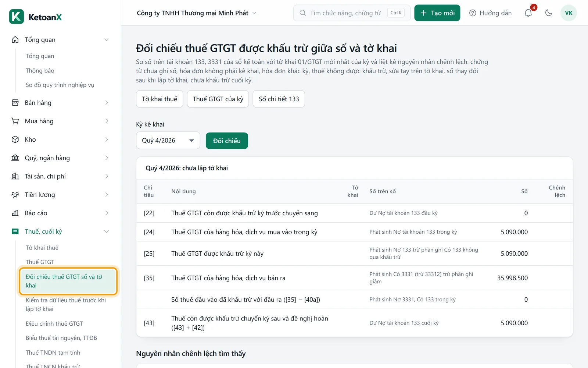
Task: Click the Hướng dẫn help icon
Action: tap(473, 13)
